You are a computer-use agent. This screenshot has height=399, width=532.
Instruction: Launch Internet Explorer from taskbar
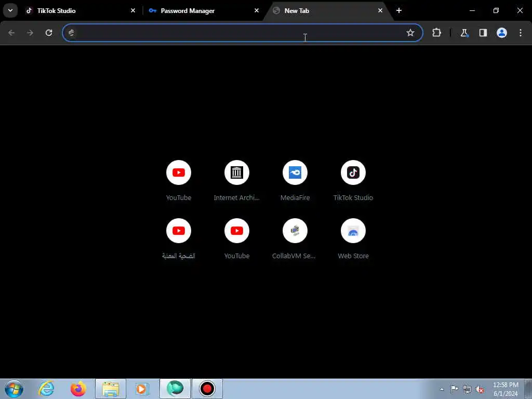click(46, 389)
